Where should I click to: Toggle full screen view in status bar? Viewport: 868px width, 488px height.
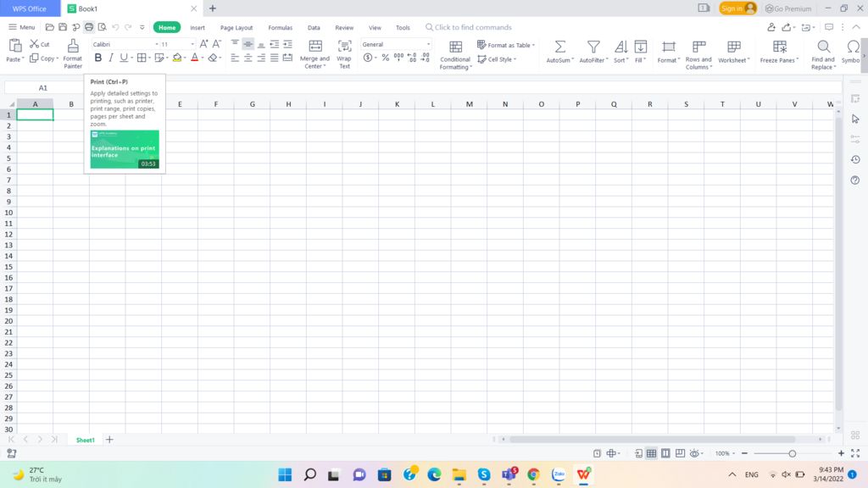855,453
